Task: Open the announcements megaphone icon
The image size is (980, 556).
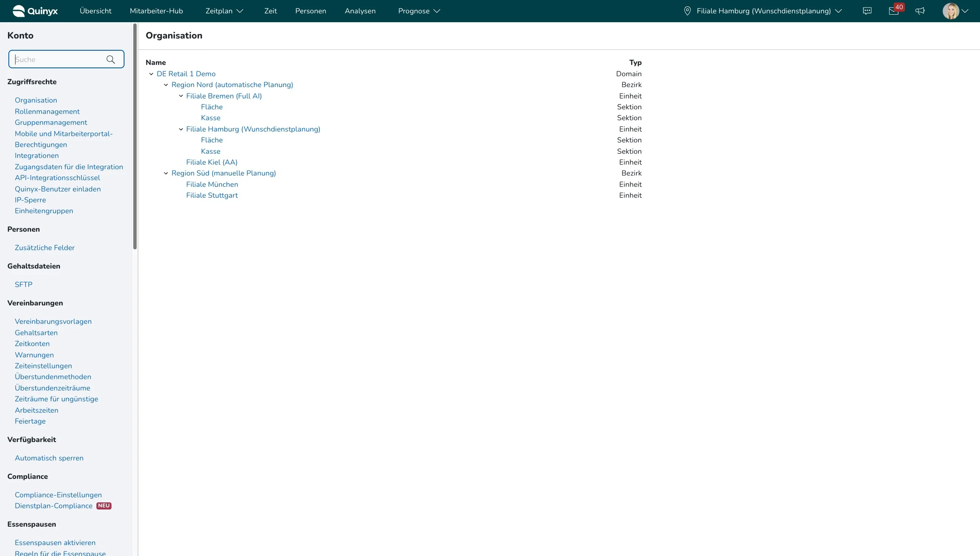Action: coord(920,11)
